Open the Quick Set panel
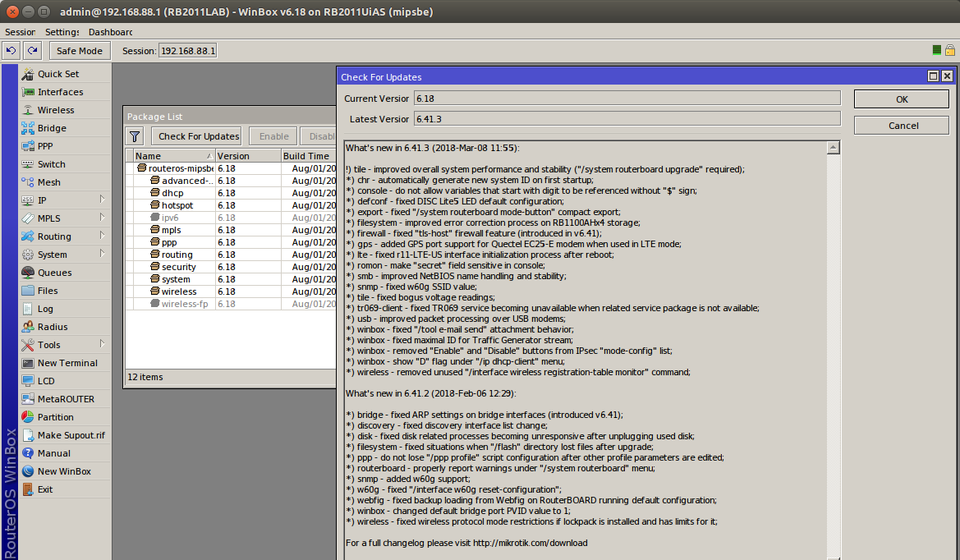The image size is (960, 560). 57,74
